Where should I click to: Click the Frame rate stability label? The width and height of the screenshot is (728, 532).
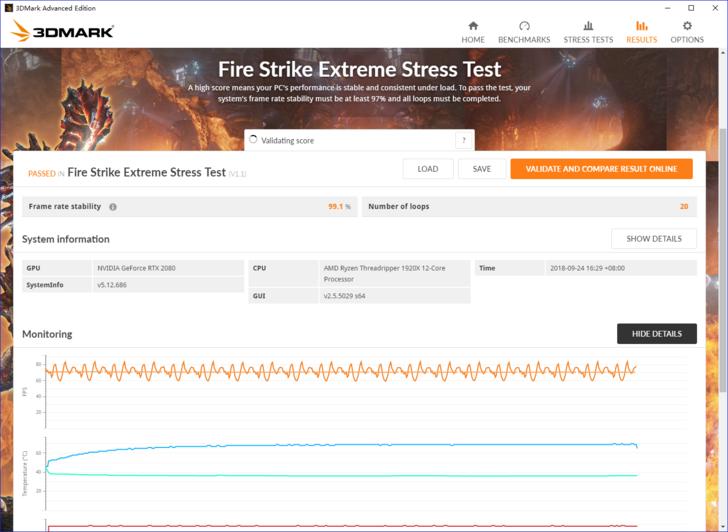(x=65, y=207)
